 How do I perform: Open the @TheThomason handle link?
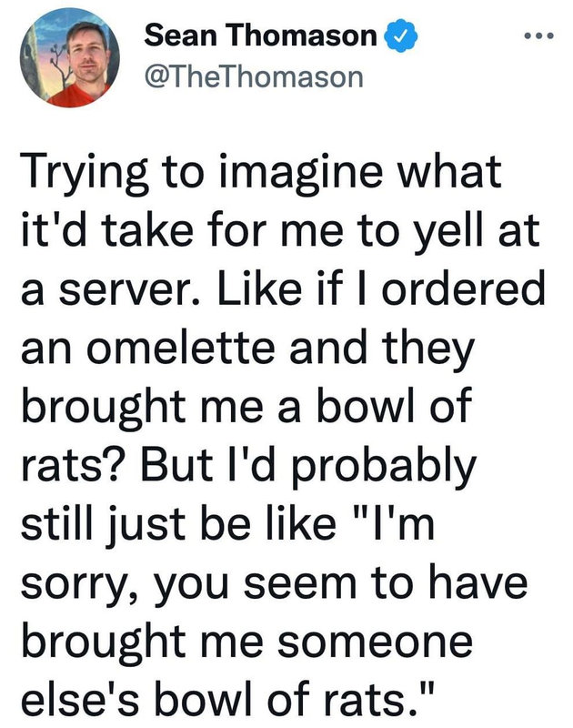pyautogui.click(x=254, y=78)
